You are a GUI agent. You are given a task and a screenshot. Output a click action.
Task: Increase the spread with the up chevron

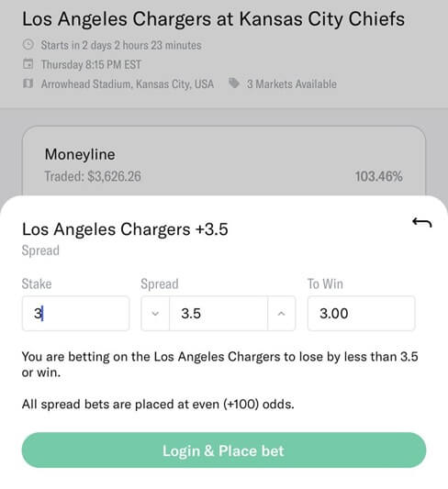pos(282,314)
